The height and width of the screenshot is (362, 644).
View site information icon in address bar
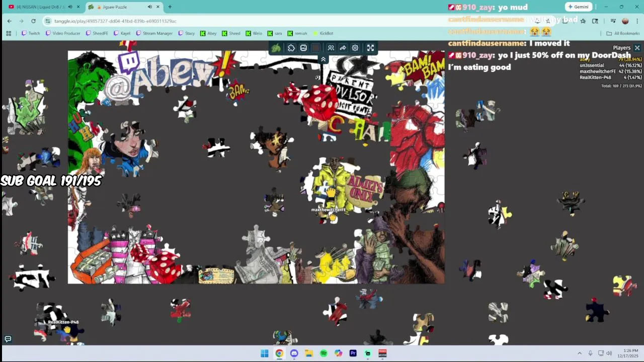click(48, 21)
